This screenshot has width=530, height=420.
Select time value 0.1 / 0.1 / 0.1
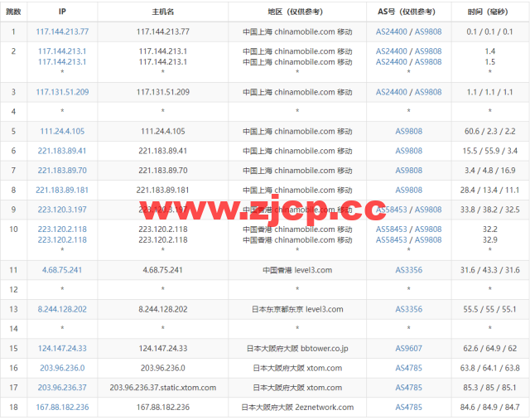tap(490, 31)
